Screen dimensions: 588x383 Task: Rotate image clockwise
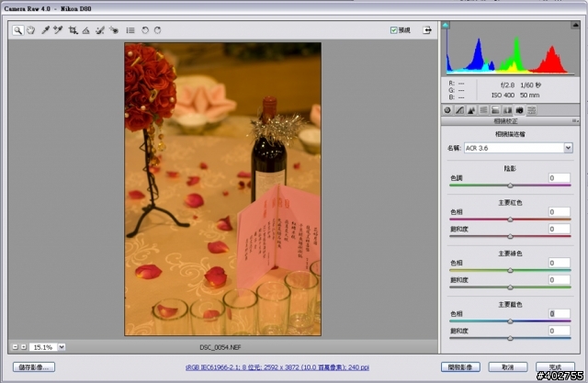coord(158,29)
